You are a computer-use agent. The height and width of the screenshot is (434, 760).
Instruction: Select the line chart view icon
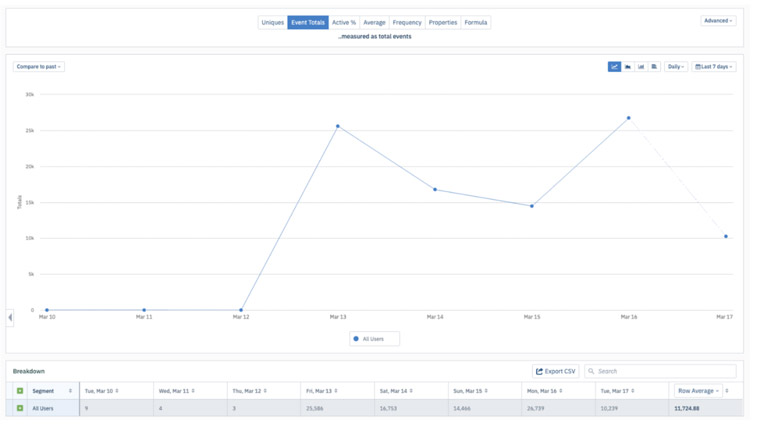point(614,67)
